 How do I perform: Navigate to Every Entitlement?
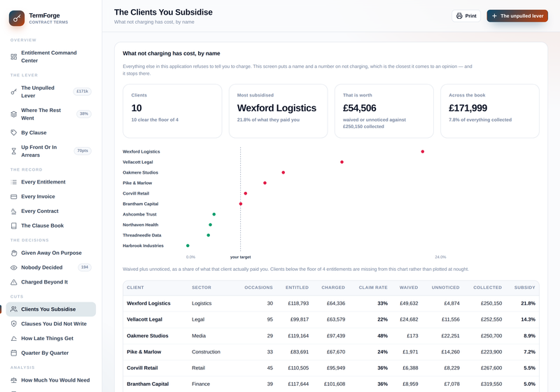(50, 182)
